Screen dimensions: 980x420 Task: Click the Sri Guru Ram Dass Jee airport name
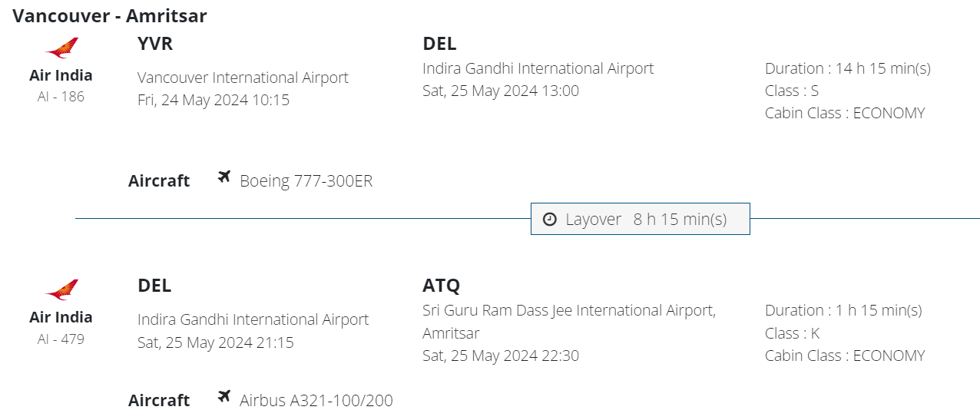pyautogui.click(x=568, y=310)
